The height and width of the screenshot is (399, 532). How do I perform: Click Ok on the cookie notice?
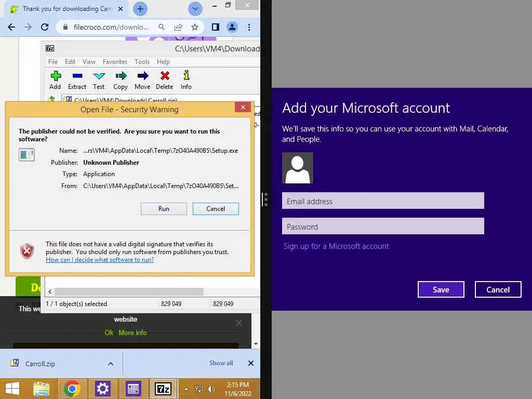109,333
